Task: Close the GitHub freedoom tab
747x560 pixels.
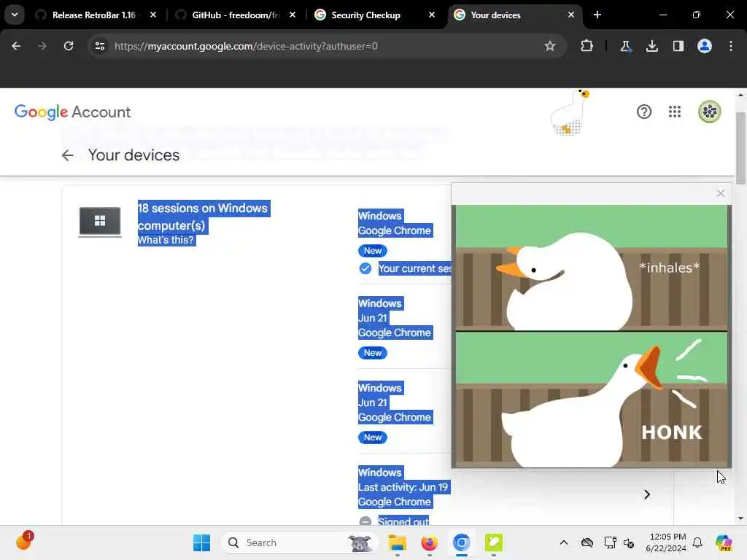Action: coord(293,15)
